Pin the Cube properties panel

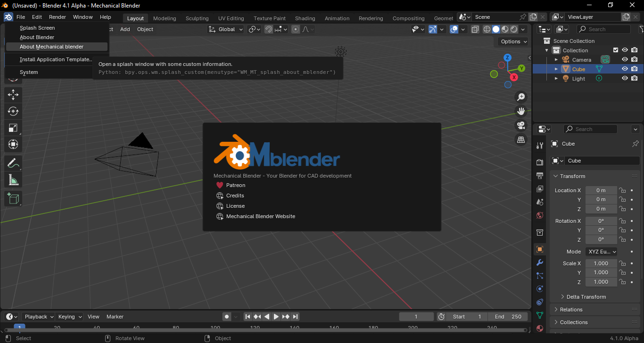[x=635, y=144]
